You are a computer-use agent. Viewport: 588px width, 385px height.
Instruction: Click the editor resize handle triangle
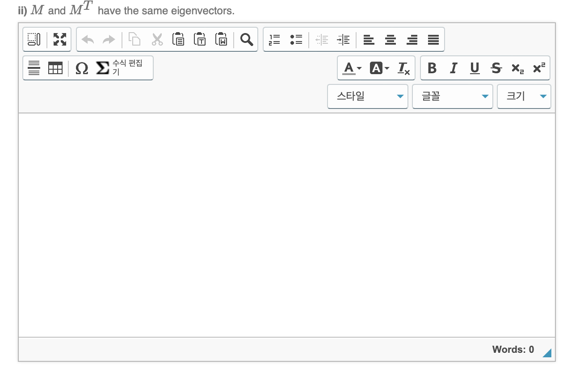coord(547,353)
